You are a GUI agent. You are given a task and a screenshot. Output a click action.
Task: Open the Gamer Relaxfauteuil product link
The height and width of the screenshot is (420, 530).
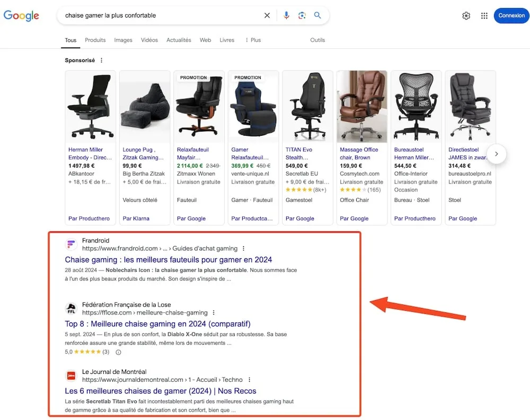[x=250, y=154]
